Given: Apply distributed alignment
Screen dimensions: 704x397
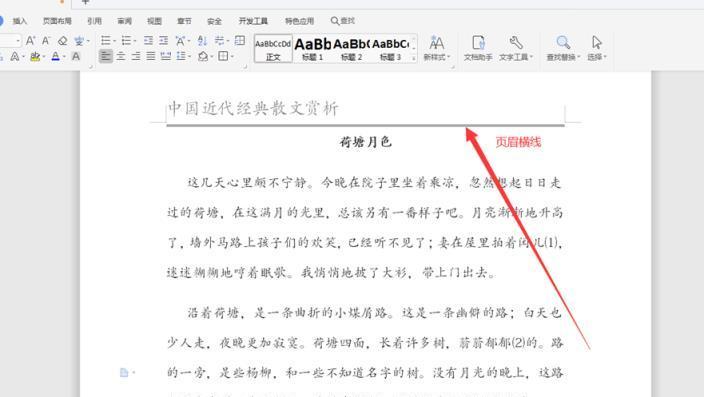Looking at the screenshot, I should (x=166, y=56).
